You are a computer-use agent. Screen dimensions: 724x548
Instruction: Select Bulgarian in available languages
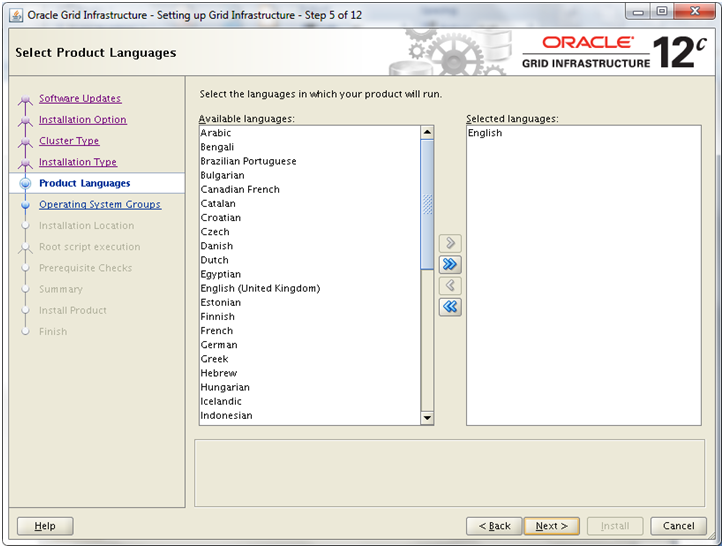310,175
